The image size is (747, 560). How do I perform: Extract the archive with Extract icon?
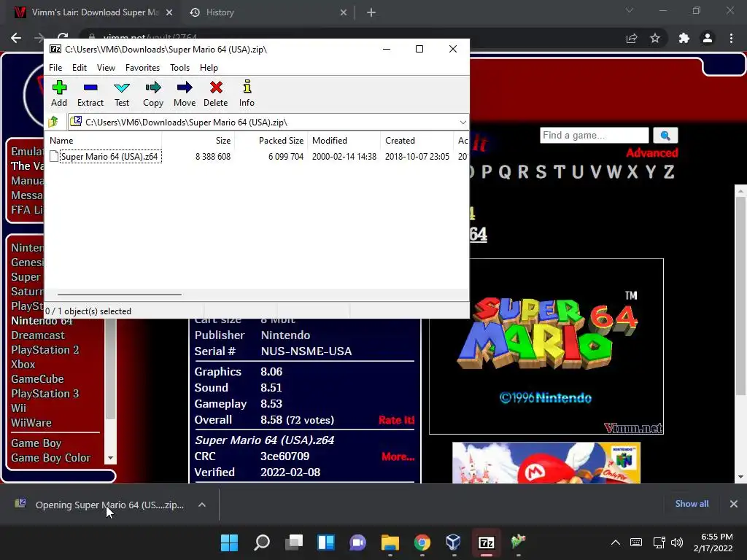[90, 94]
